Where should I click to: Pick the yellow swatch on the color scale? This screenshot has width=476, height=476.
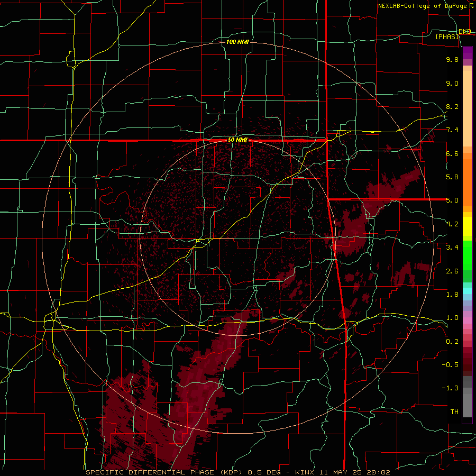467,226
